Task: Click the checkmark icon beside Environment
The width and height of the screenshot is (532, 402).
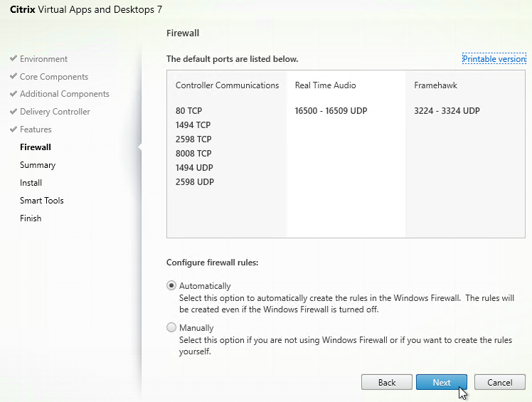Action: tap(14, 59)
